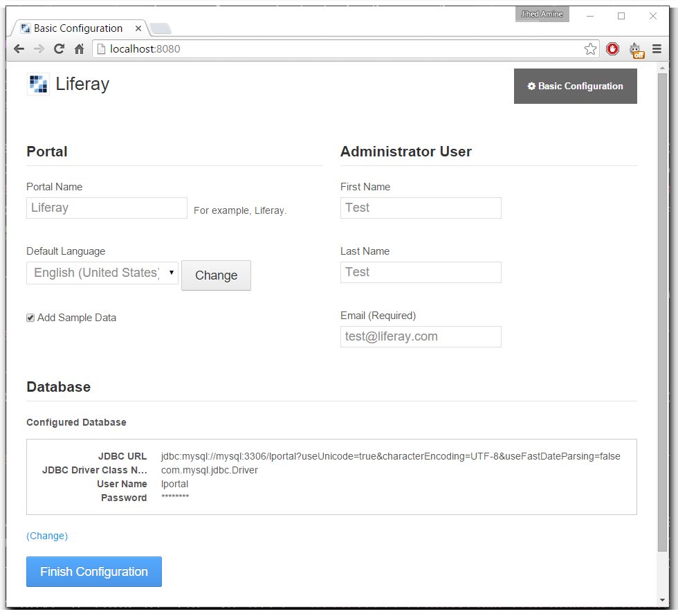Click the Liferay logo icon
678x616 pixels.
pyautogui.click(x=38, y=84)
